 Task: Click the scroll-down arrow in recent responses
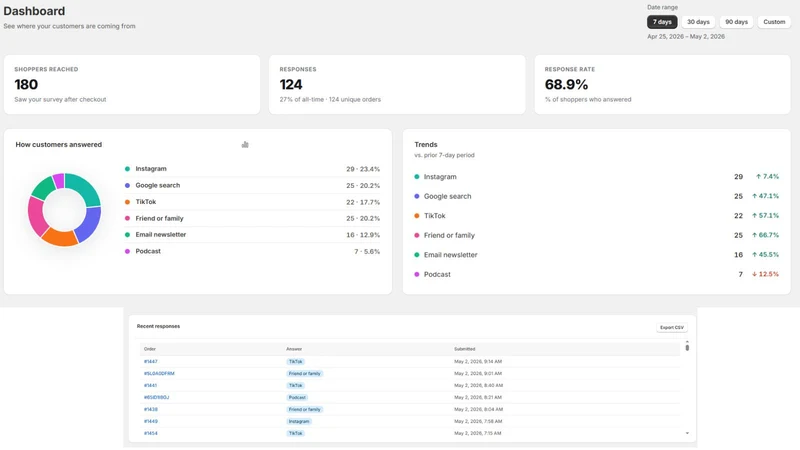click(x=687, y=433)
